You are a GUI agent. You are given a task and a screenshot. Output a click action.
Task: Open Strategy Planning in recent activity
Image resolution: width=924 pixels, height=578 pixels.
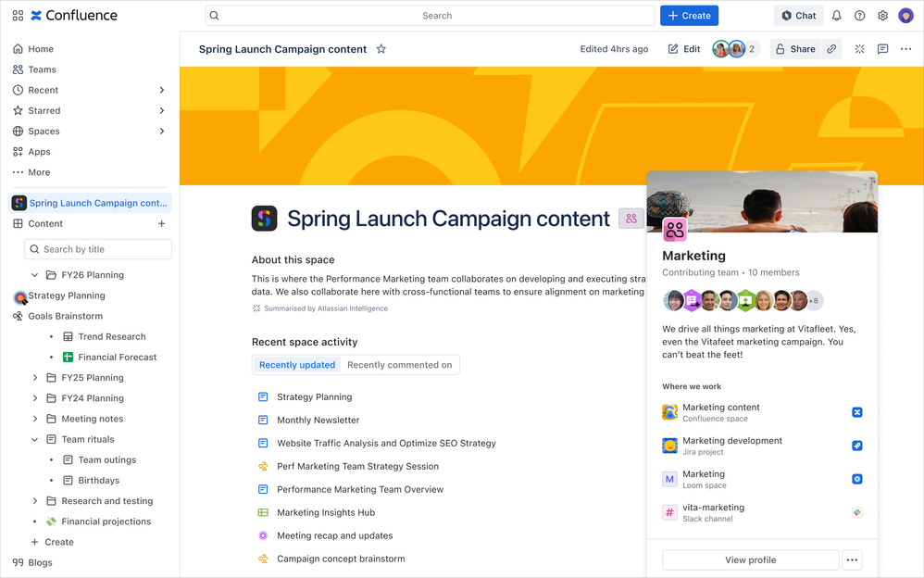coord(314,397)
